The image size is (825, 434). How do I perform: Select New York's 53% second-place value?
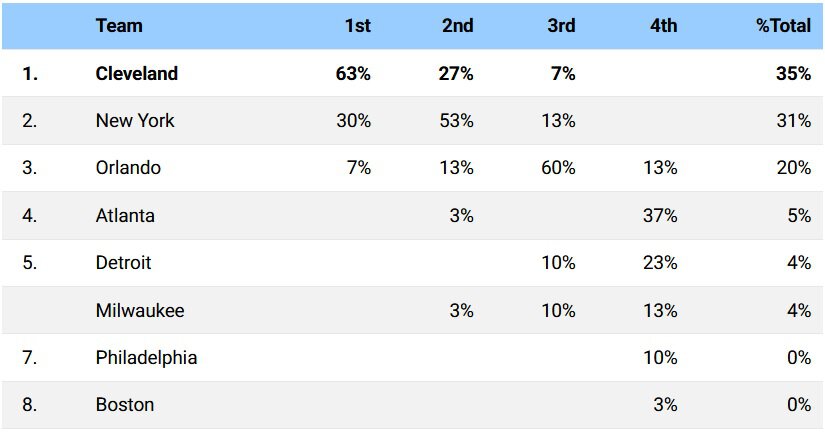[456, 120]
